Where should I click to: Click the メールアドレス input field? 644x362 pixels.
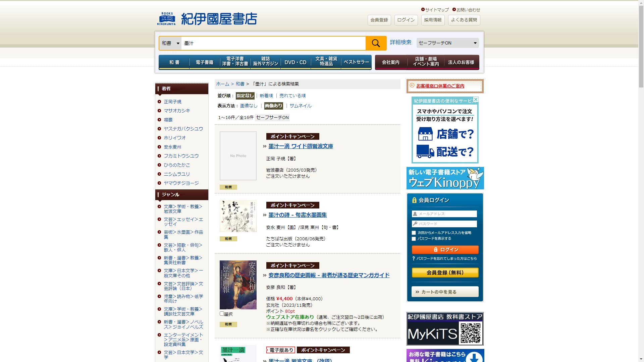tap(445, 214)
